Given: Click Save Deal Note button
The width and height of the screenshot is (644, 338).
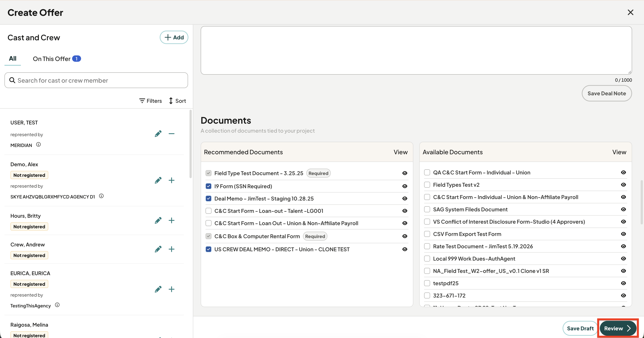Looking at the screenshot, I should (607, 93).
